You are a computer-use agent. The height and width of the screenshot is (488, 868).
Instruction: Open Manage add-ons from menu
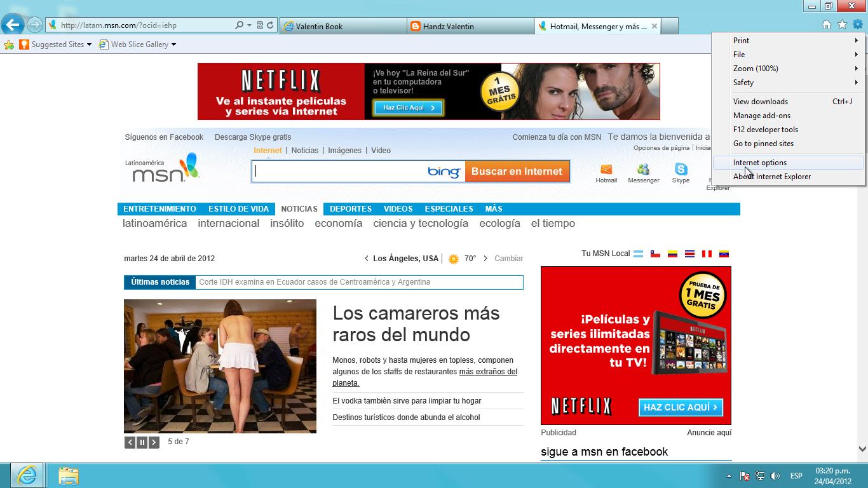(762, 116)
